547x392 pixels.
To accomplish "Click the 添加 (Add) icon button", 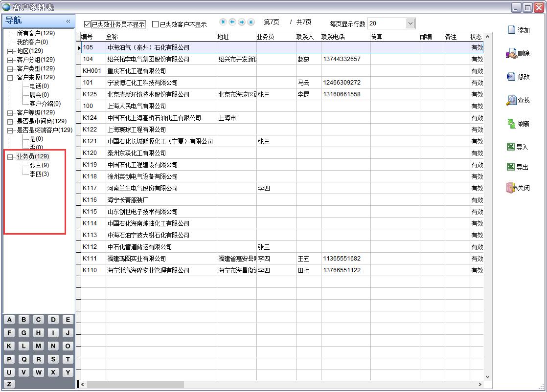I will 512,30.
